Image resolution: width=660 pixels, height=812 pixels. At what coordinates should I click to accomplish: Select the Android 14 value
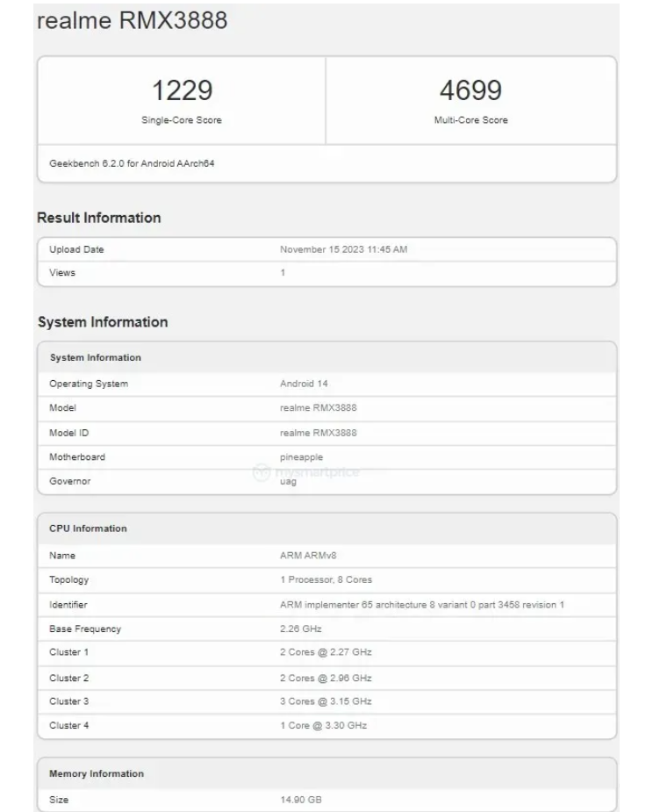(304, 384)
